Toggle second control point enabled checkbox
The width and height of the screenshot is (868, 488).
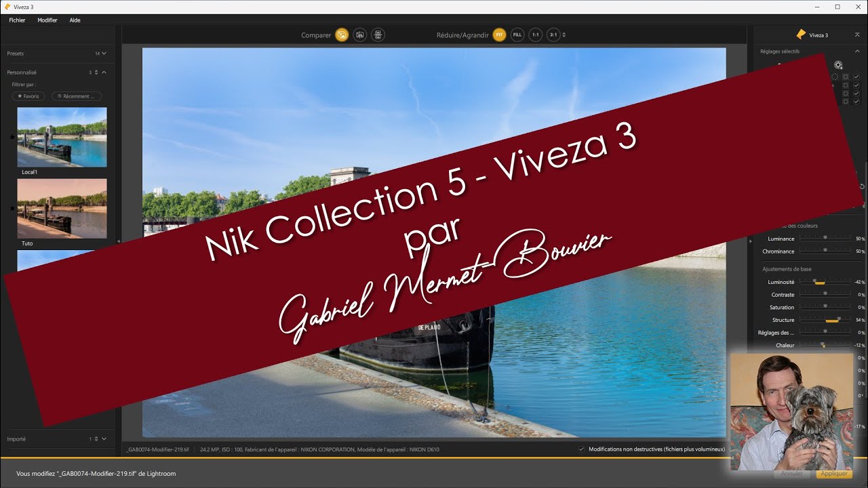[856, 85]
